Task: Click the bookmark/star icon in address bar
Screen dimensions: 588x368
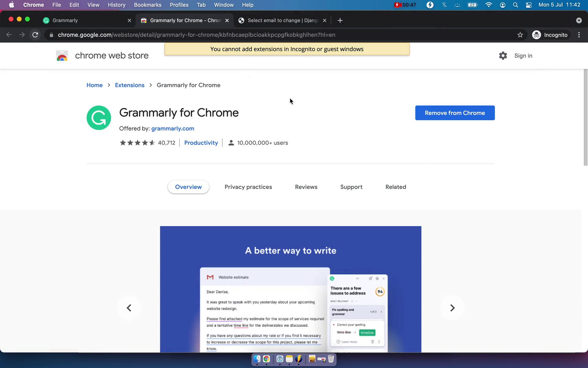Action: (x=520, y=35)
